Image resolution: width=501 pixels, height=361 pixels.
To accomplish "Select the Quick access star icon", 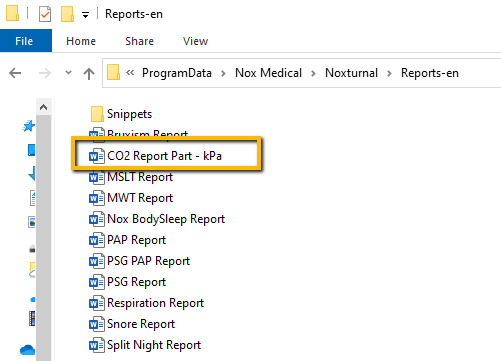I will pyautogui.click(x=29, y=126).
